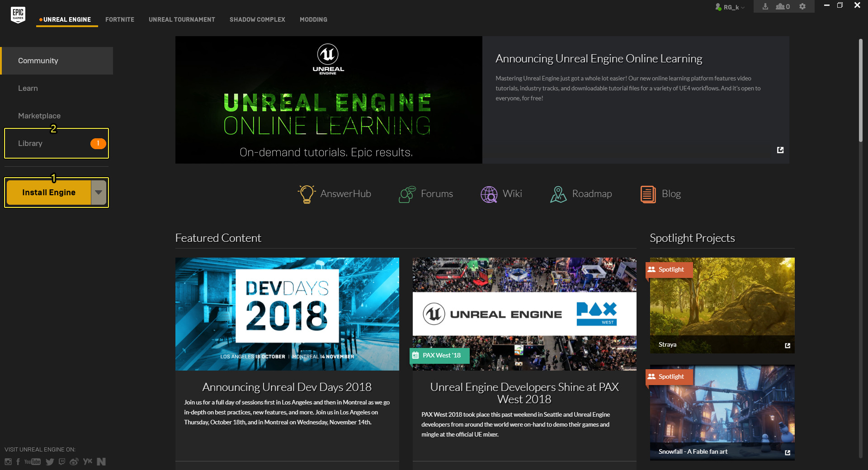Open the Friends list icon
The height and width of the screenshot is (470, 868).
coord(782,6)
